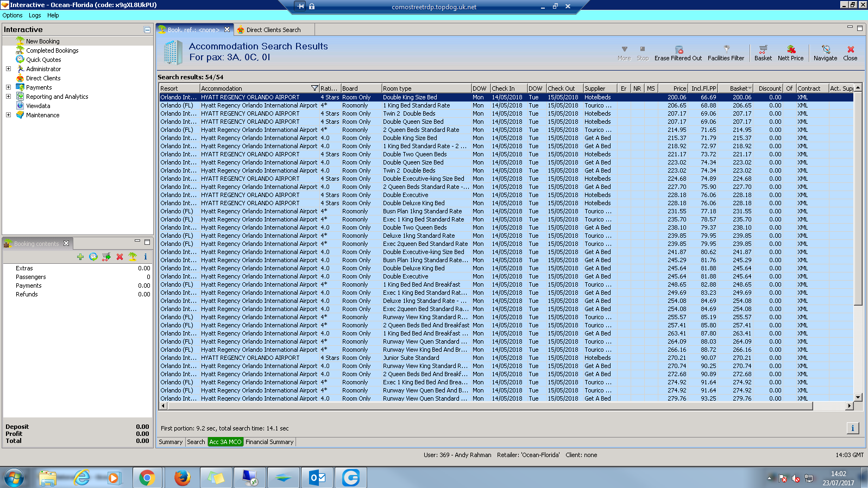Open the Facilities Filter funnel
868x488 pixels.
(726, 53)
